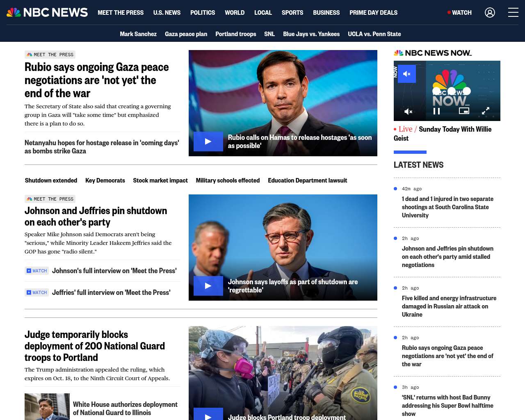Image resolution: width=525 pixels, height=420 pixels.
Task: Select the Key Democrats tab
Action: point(105,180)
